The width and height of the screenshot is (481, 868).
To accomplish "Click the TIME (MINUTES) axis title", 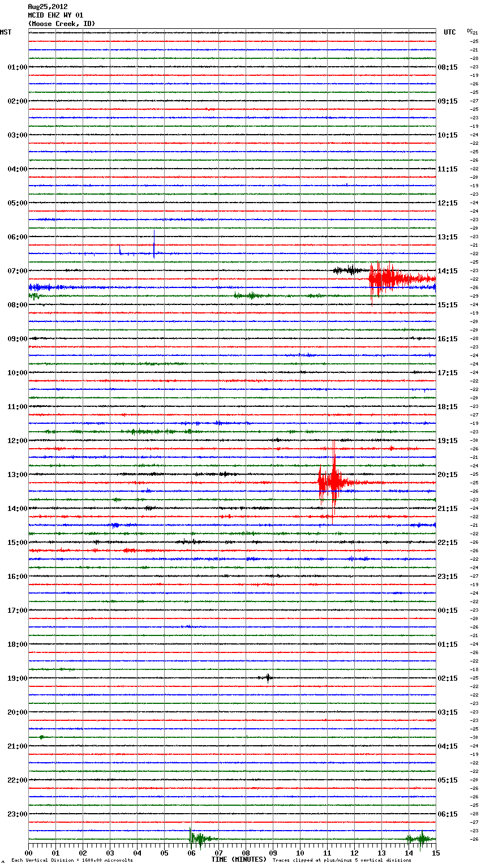I will 239,860.
